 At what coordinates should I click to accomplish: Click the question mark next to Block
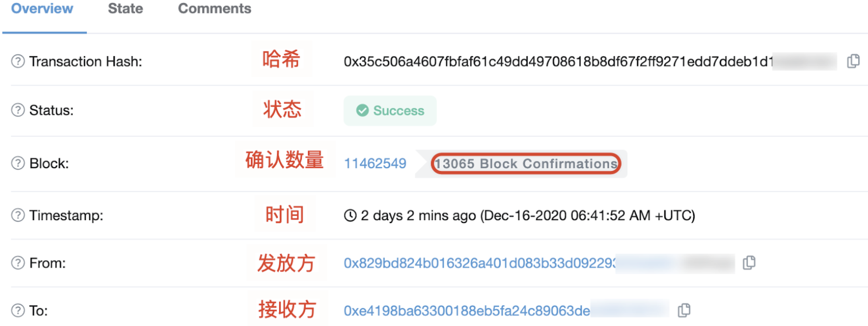[18, 163]
